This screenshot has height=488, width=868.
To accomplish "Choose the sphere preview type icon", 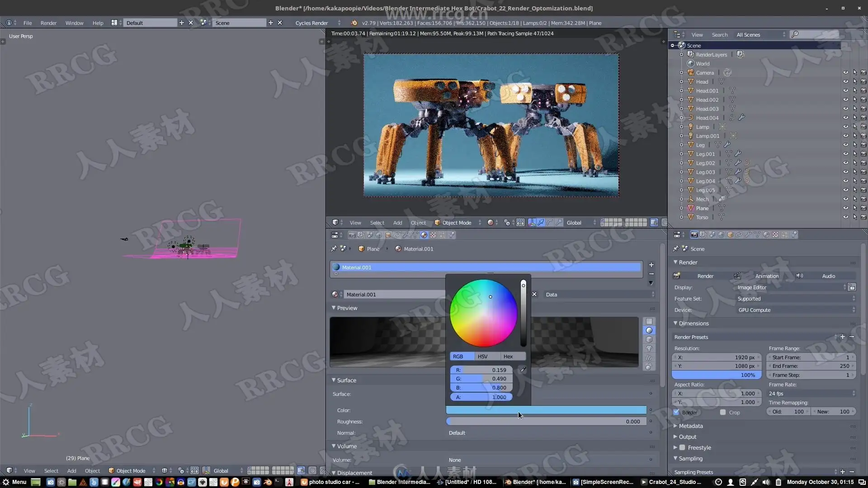I will pos(649,330).
